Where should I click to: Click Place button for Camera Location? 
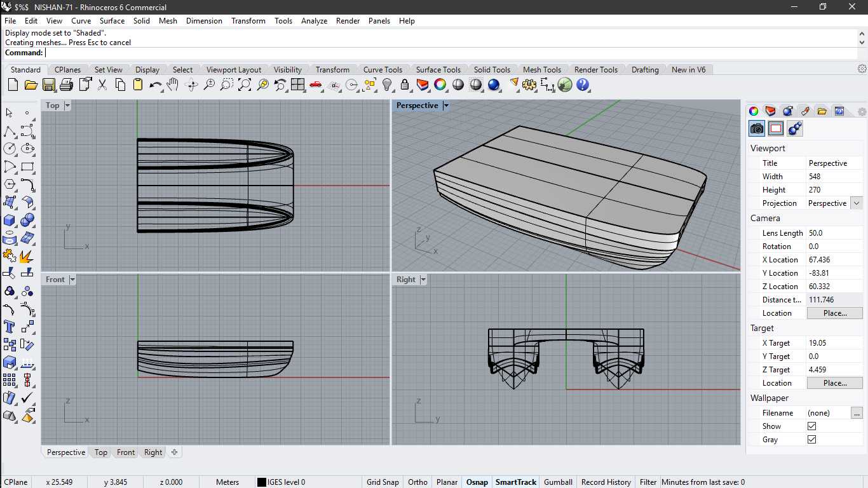835,313
